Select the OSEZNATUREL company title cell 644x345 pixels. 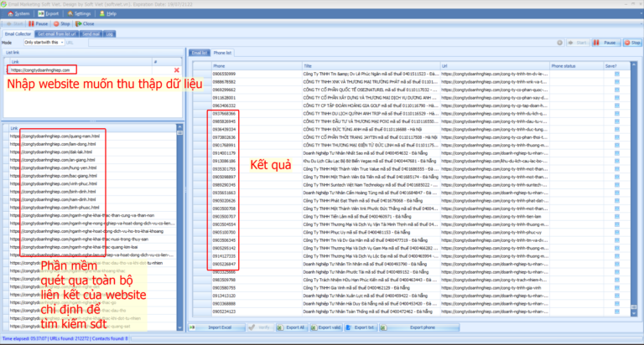371,90
